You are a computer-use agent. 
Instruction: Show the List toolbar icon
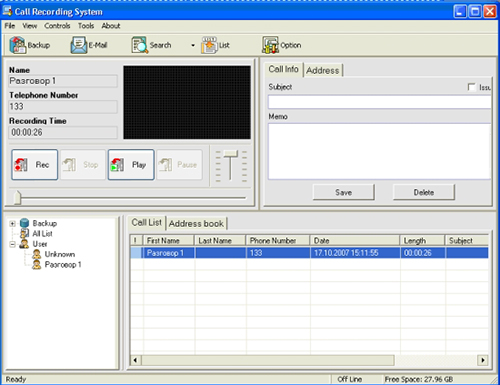[209, 45]
